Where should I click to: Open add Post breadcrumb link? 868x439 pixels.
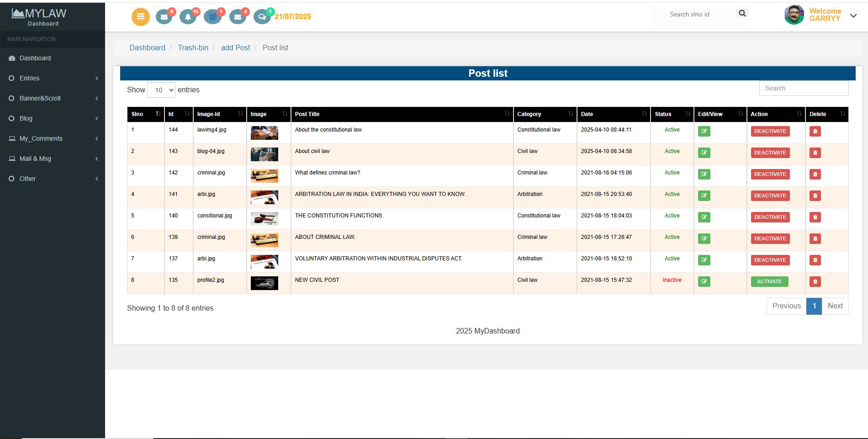click(x=235, y=48)
